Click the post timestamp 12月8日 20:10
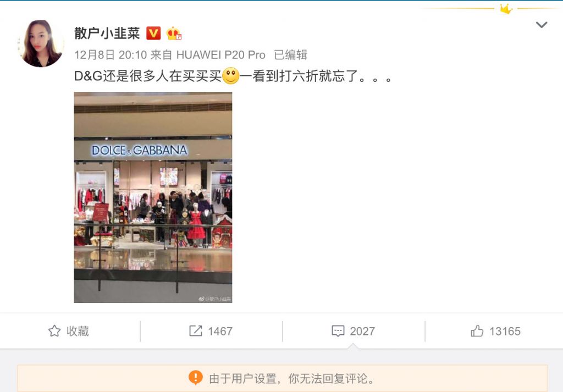The height and width of the screenshot is (392, 563). (x=111, y=55)
